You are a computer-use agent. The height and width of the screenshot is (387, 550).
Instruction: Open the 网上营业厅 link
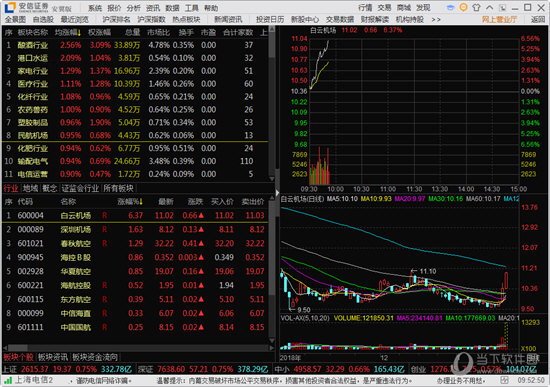pyautogui.click(x=499, y=20)
